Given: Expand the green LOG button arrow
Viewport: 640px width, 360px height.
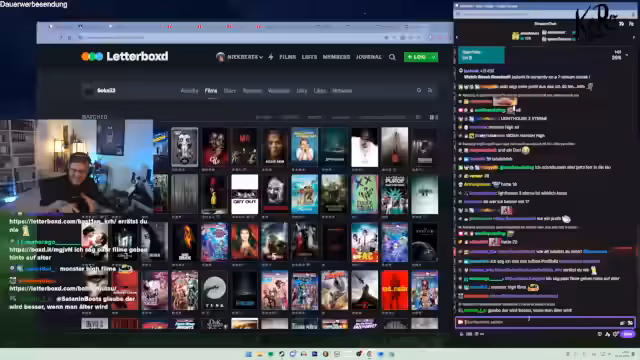Looking at the screenshot, I should pos(433,57).
